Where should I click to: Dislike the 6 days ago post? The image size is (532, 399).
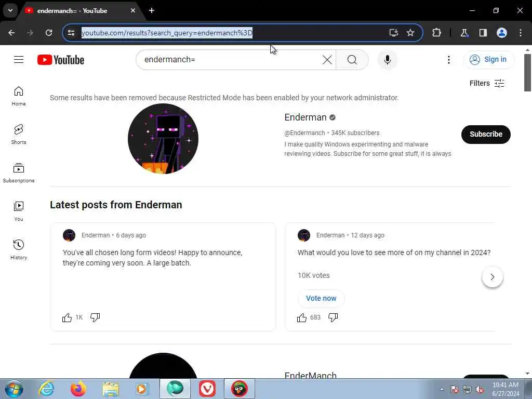[x=95, y=317]
